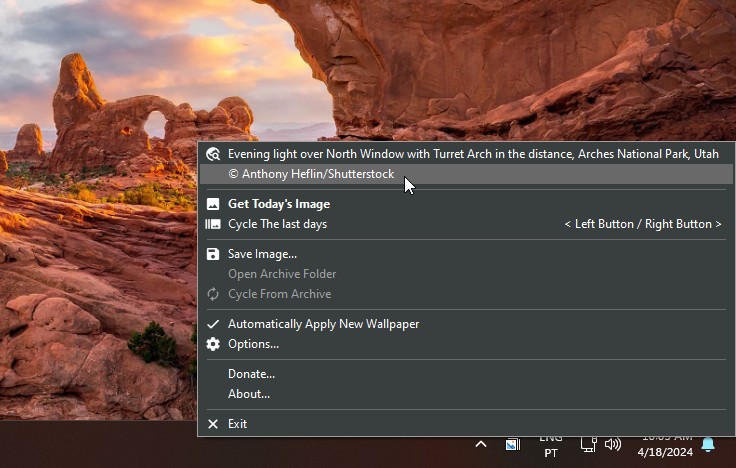Open the ENG PT language indicator

551,445
